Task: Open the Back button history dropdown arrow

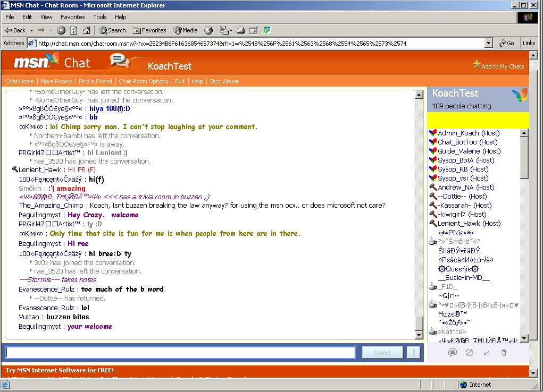Action: click(x=32, y=30)
